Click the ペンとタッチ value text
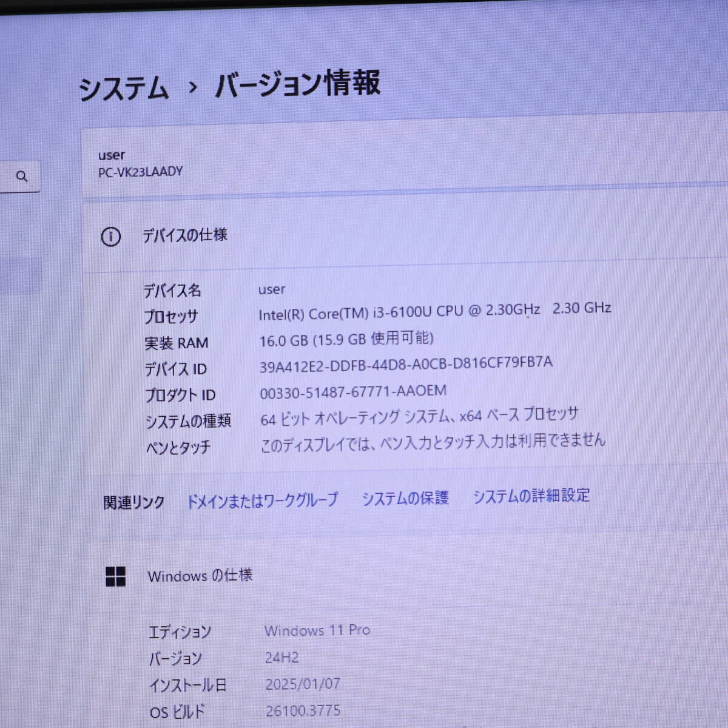728x728 pixels. 433,442
